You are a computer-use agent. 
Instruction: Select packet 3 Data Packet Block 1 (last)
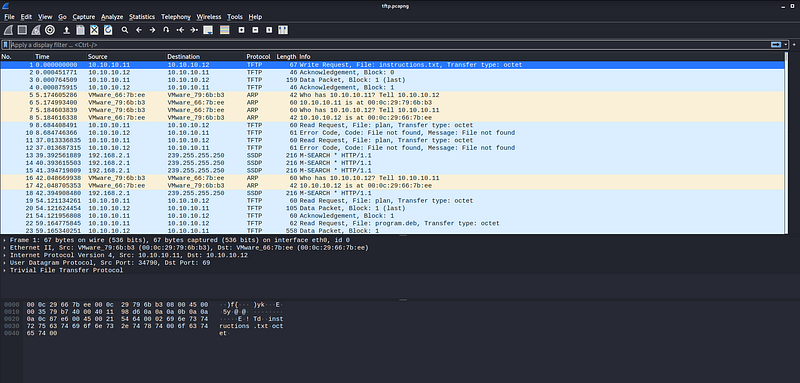pyautogui.click(x=392, y=80)
